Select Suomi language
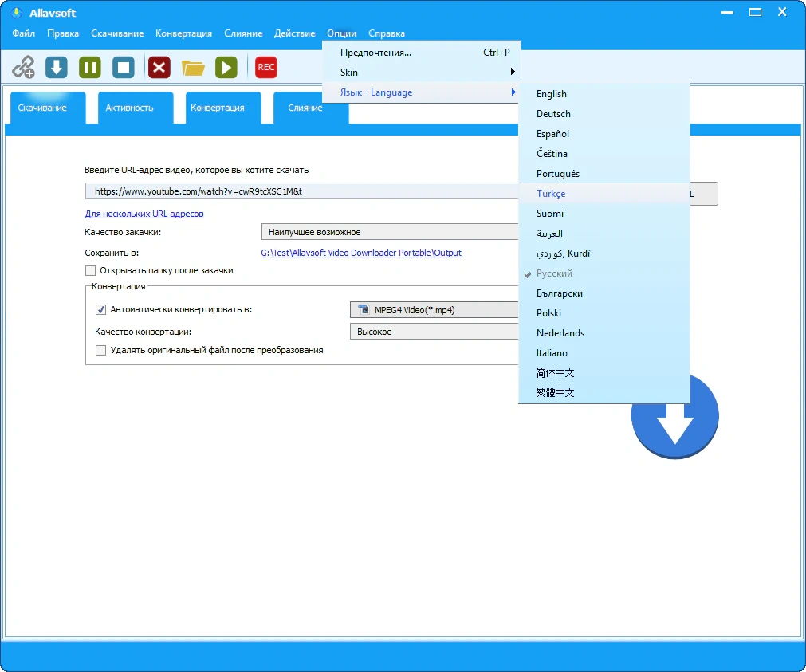Image resolution: width=806 pixels, height=672 pixels. (x=604, y=214)
